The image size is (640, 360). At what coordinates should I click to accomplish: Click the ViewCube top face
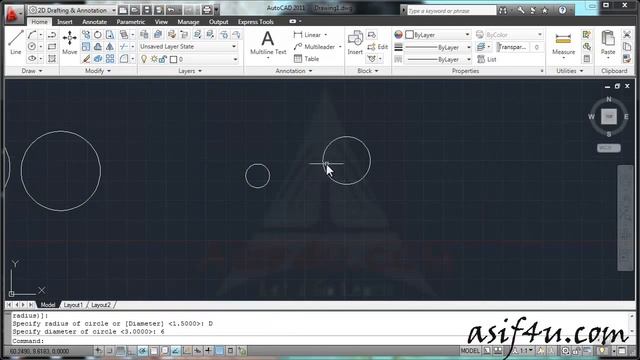(x=609, y=116)
